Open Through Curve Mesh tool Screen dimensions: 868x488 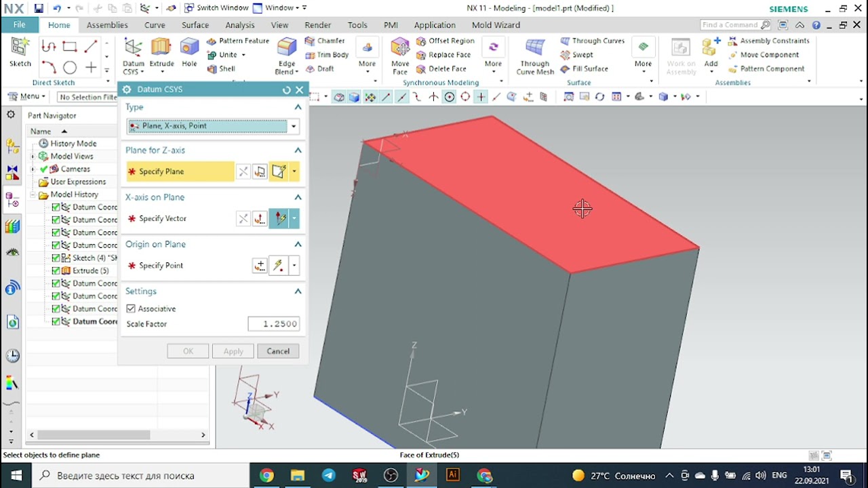point(535,56)
